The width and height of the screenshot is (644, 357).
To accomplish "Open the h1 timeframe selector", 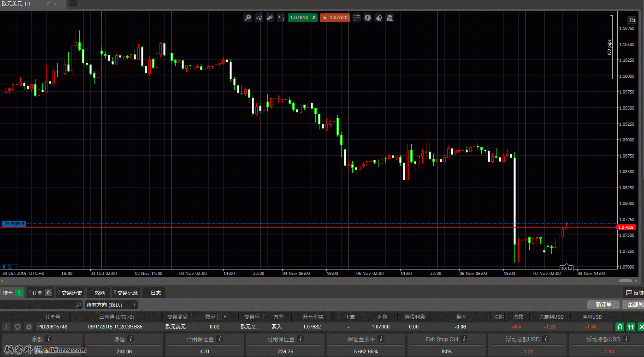I will [280, 18].
